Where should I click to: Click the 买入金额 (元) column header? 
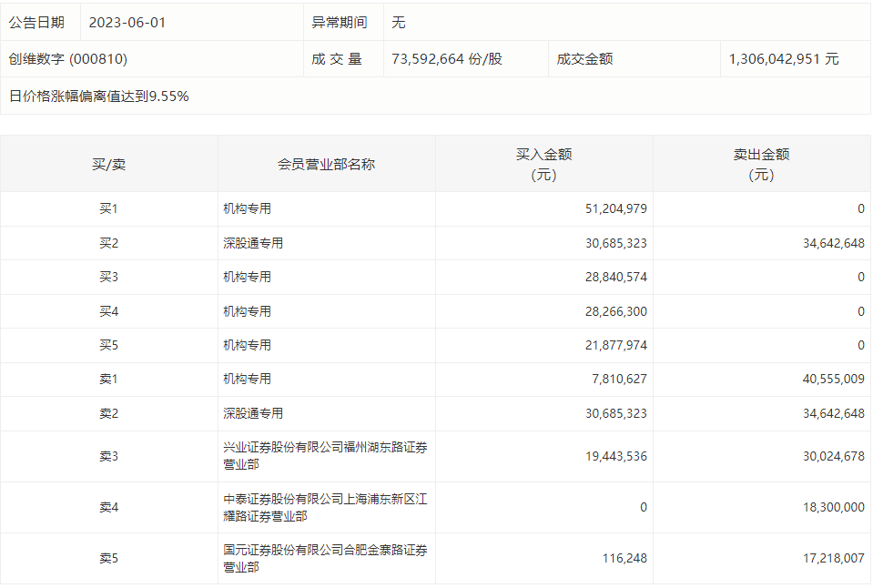coord(544,164)
